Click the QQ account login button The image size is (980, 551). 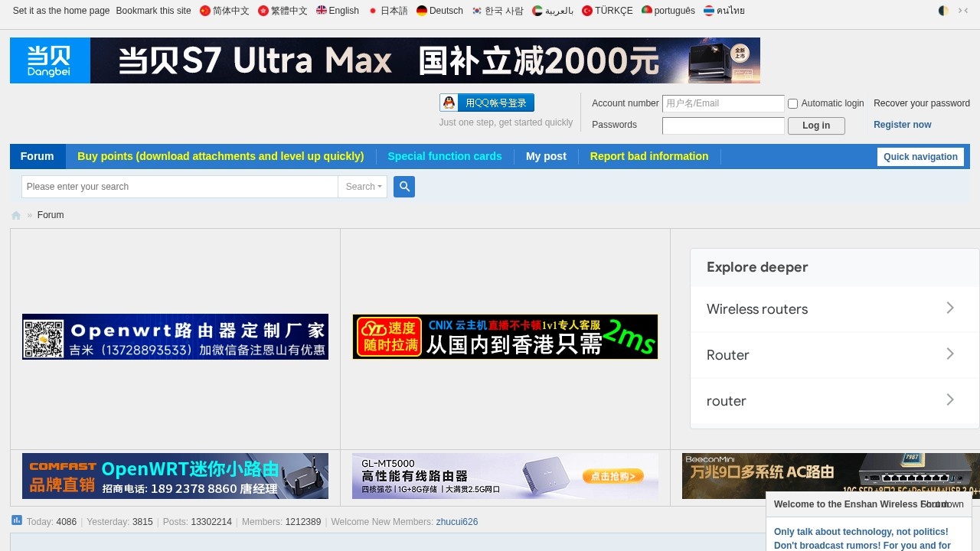pyautogui.click(x=487, y=103)
